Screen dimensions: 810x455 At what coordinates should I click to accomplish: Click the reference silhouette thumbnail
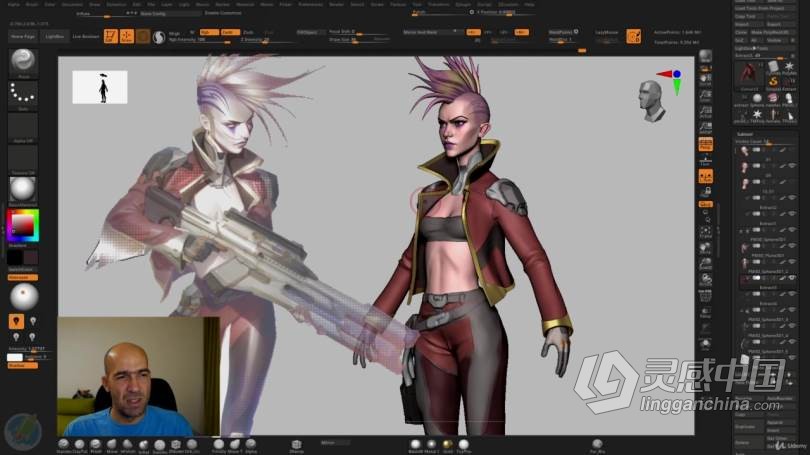pos(100,87)
